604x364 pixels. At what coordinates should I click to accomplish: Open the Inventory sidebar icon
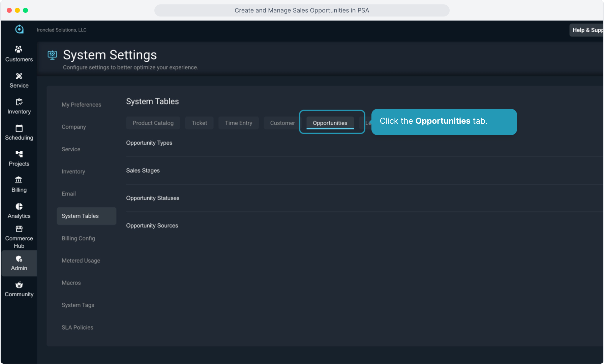(19, 102)
